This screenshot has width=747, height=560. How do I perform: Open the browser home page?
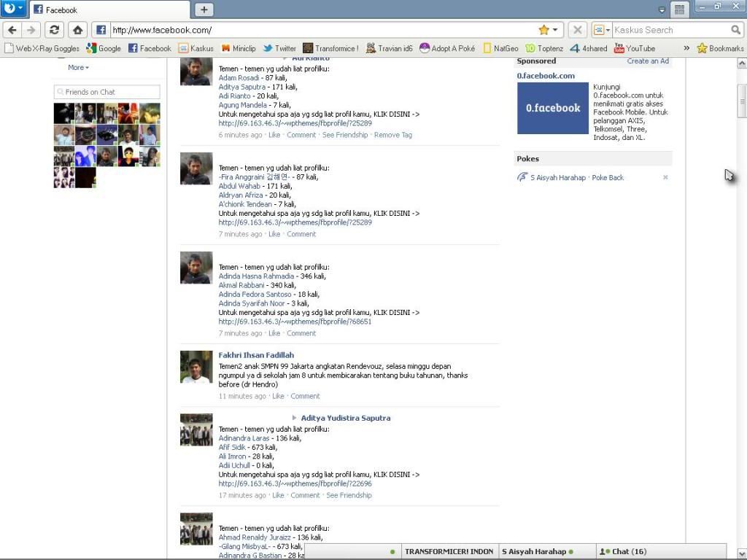pos(77,30)
